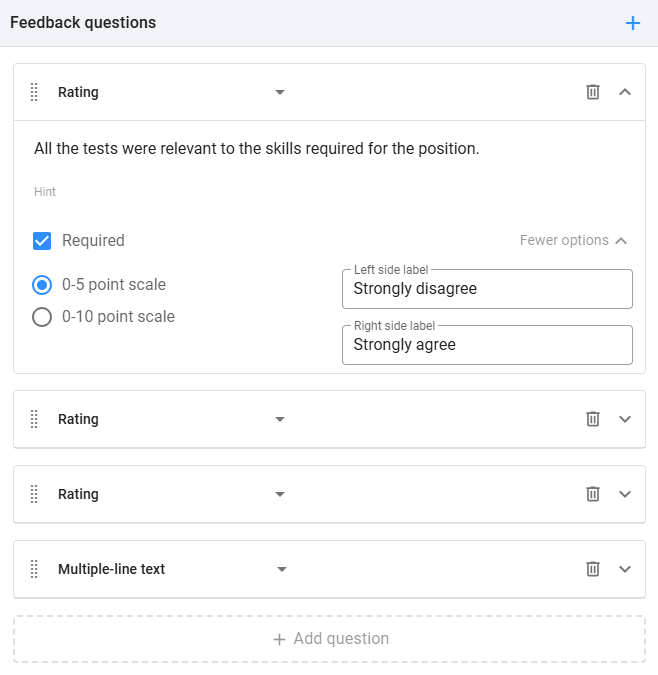The image size is (658, 675).
Task: Delete the second Rating question
Action: 593,419
